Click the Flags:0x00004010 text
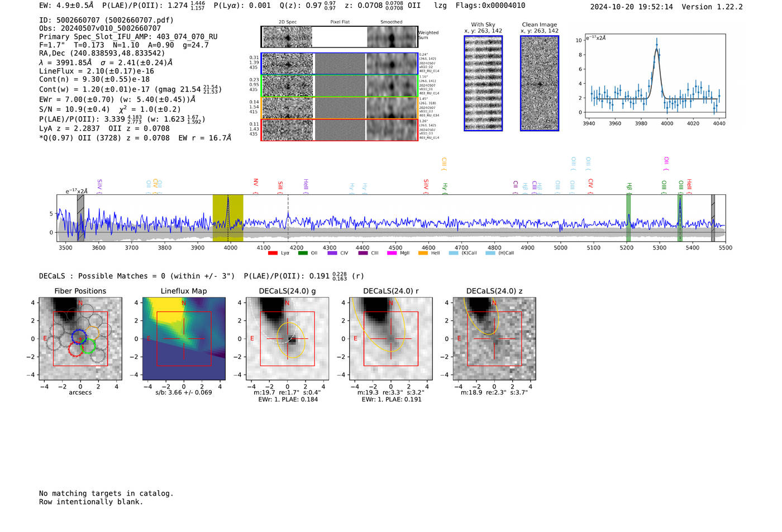 (490, 6)
